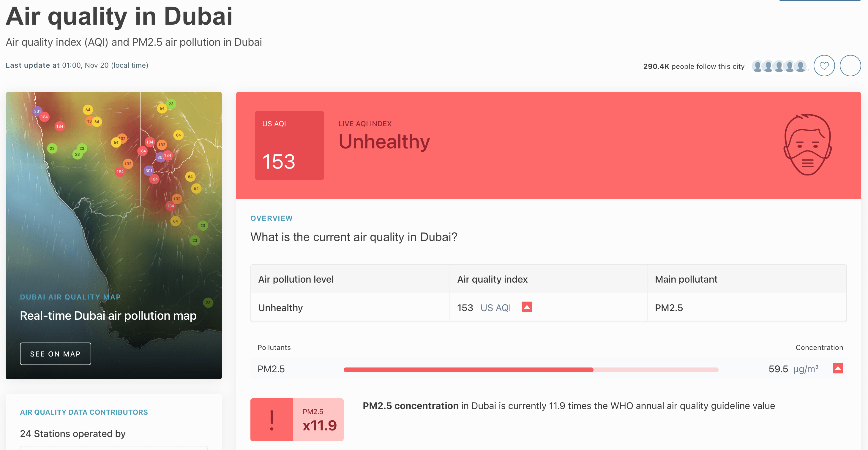Click the red US AQI 153 badge
The width and height of the screenshot is (868, 450).
click(x=289, y=145)
